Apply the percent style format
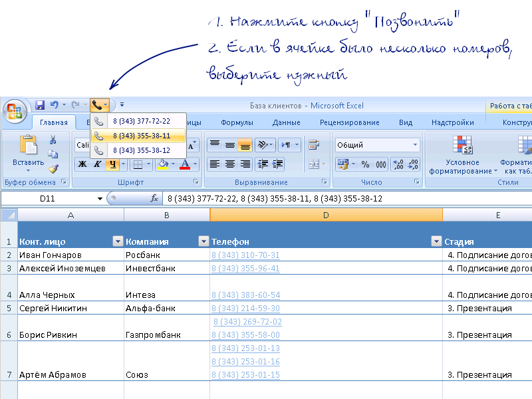The image size is (532, 399). tap(365, 164)
